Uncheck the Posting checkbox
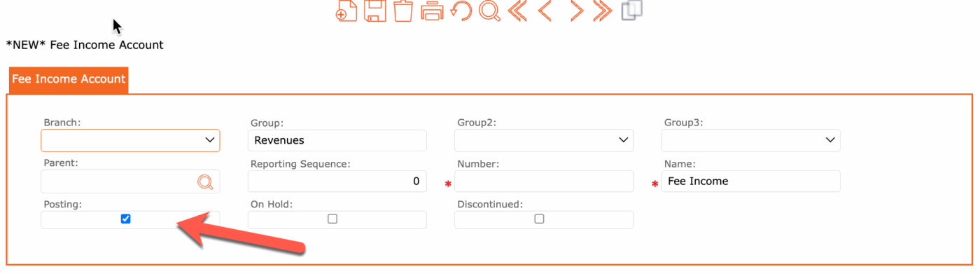The image size is (980, 274). (x=126, y=219)
